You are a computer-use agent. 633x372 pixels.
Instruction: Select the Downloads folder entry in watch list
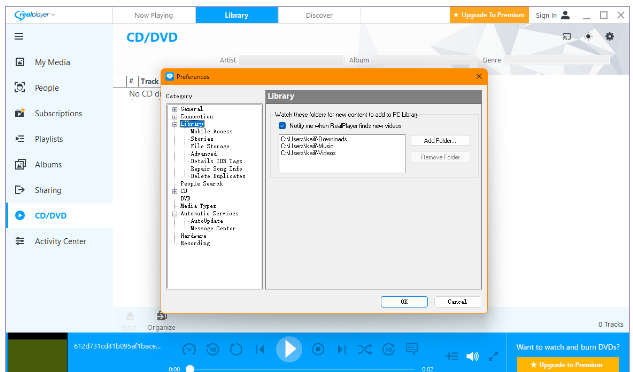point(314,139)
